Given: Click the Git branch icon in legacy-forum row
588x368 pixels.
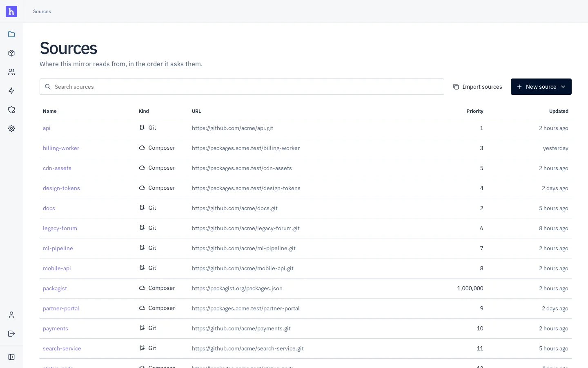Looking at the screenshot, I should [142, 228].
